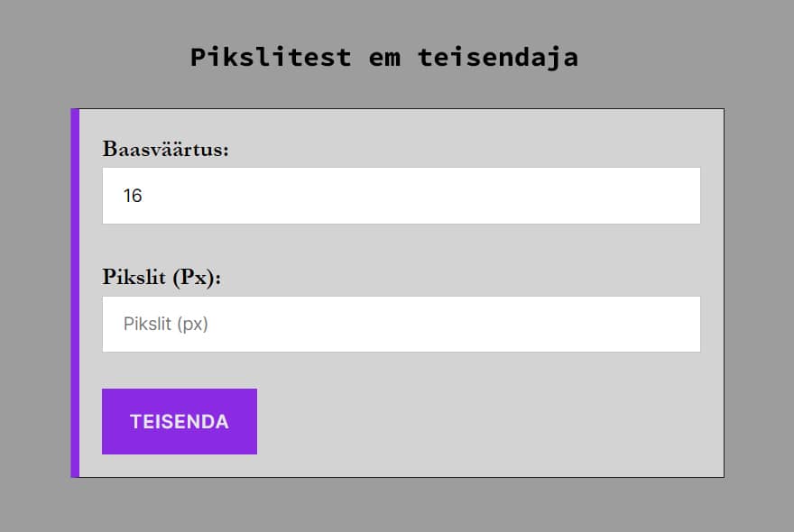Focus the Baasväärtus input field
794x532 pixels.
(402, 196)
